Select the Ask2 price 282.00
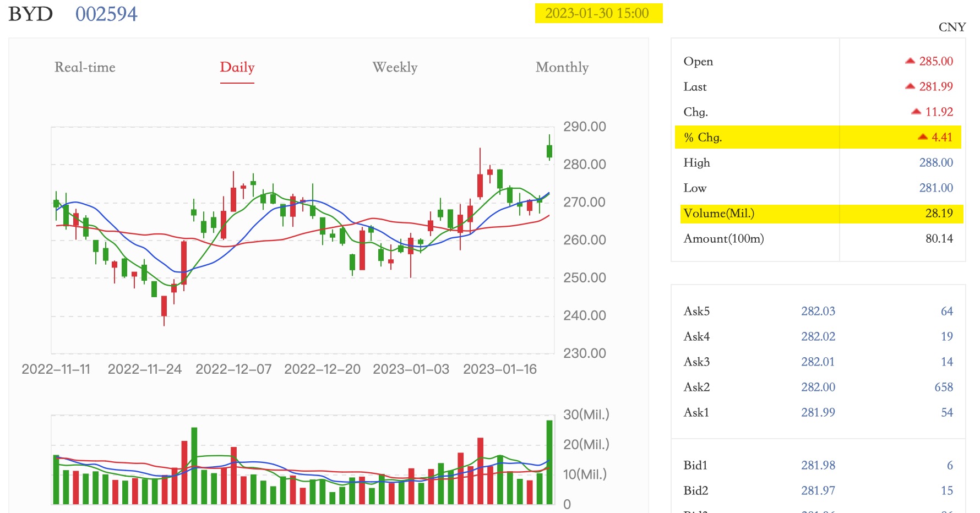980x513 pixels. coord(818,387)
